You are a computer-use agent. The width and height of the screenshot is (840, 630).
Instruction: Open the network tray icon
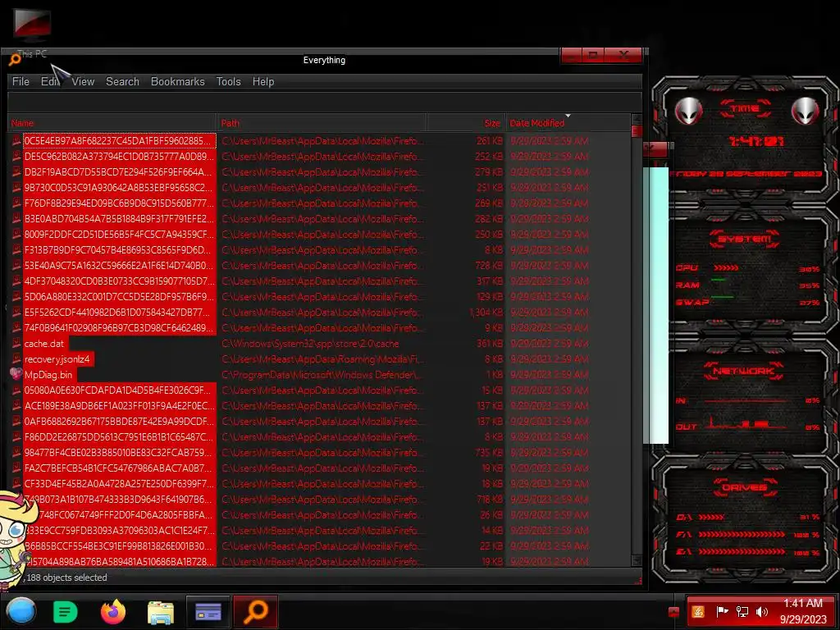(x=742, y=612)
